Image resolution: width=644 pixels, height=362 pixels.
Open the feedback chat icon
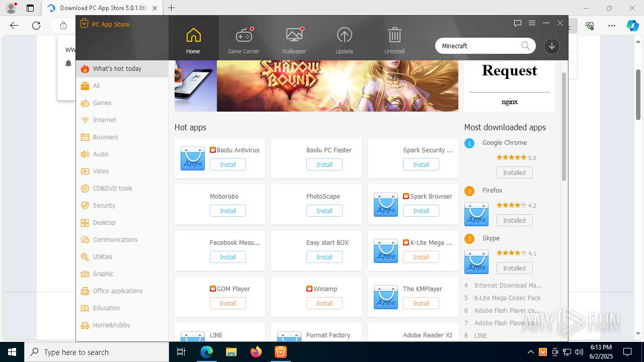pos(518,23)
